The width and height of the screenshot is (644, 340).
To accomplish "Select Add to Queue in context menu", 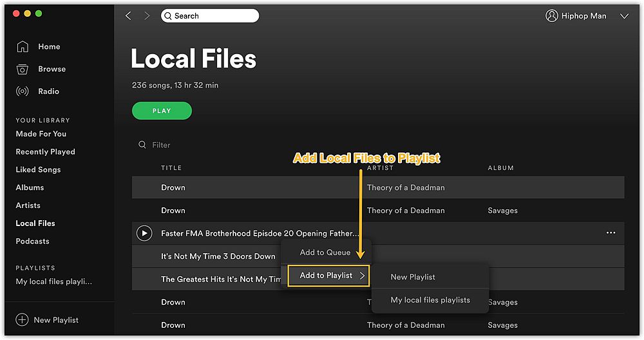I will click(x=325, y=252).
